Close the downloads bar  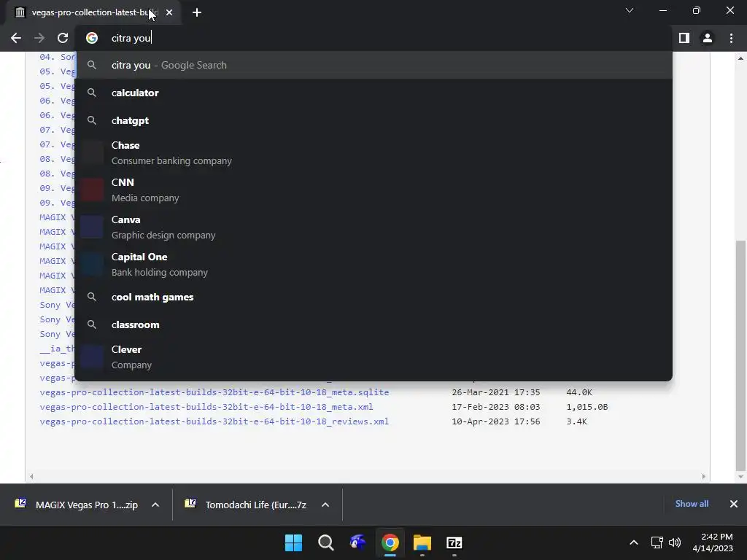[x=734, y=504]
